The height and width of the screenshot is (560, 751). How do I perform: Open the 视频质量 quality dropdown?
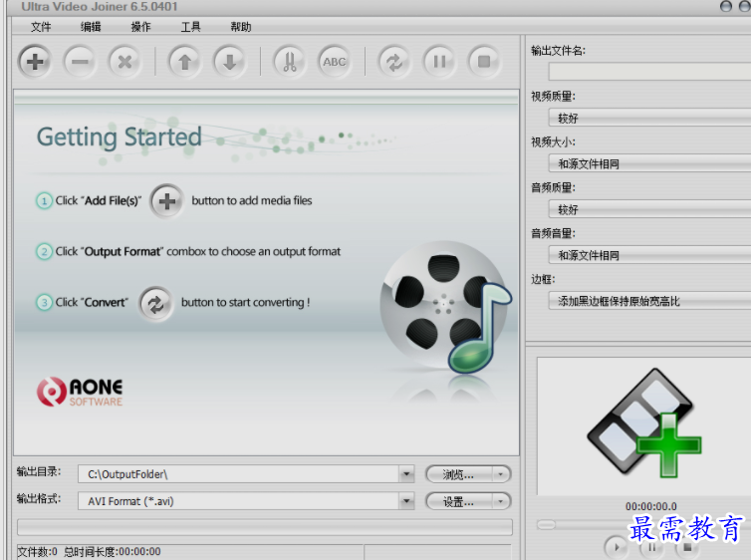click(649, 118)
